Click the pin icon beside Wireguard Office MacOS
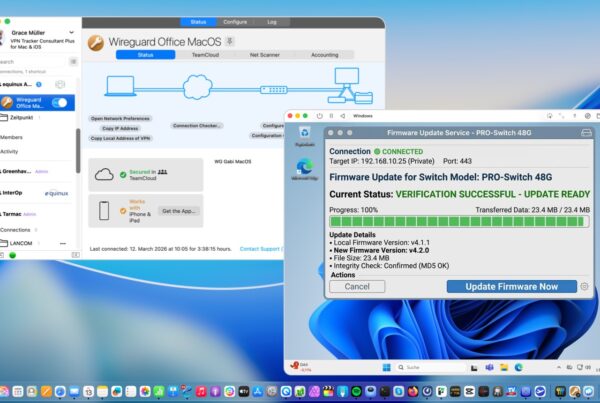 coord(230,41)
